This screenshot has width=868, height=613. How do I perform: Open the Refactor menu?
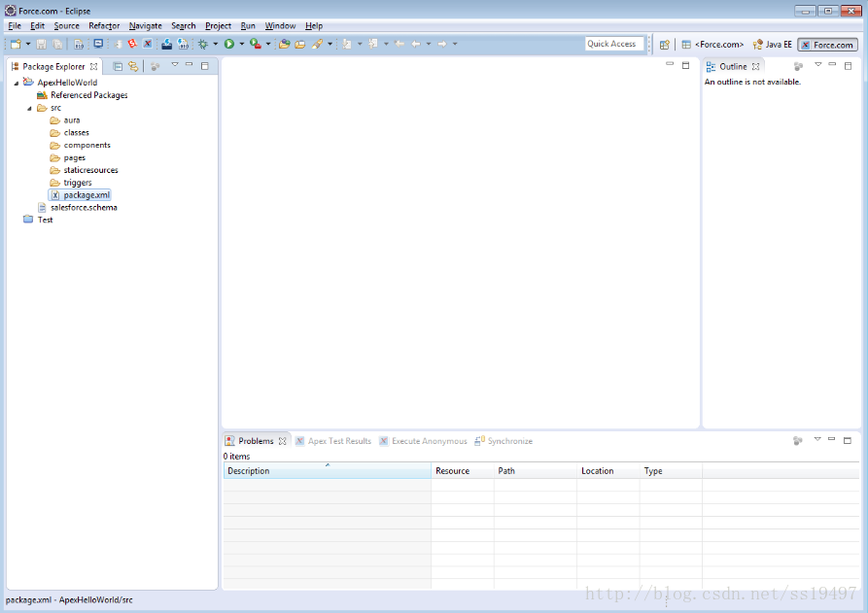104,26
